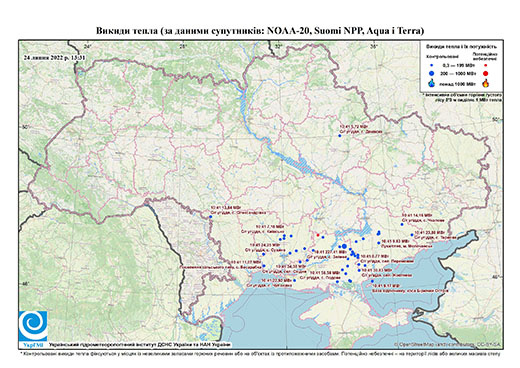Viewport: 520px width, 368px height.
Task: Click the blue flame icon in legend
Action: tap(432, 83)
